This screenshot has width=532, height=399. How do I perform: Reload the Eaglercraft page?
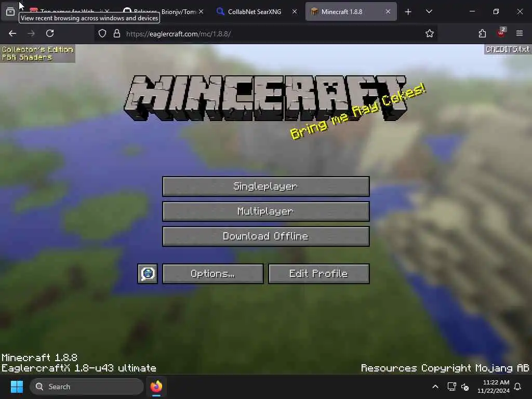click(50, 33)
